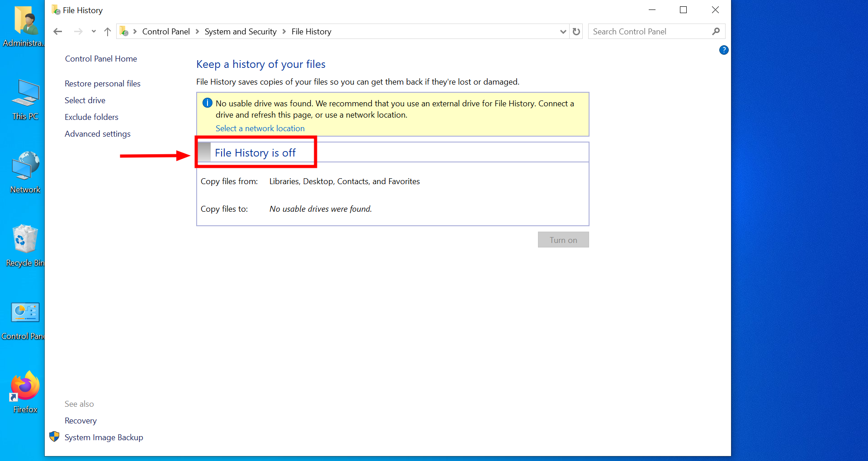Click the refresh icon beside the address bar

pos(576,31)
